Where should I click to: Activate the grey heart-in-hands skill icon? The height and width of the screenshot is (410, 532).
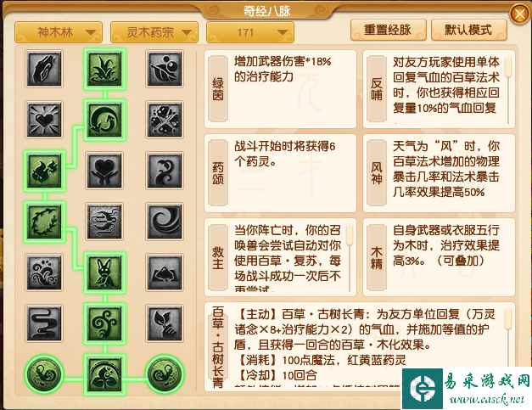click(104, 171)
